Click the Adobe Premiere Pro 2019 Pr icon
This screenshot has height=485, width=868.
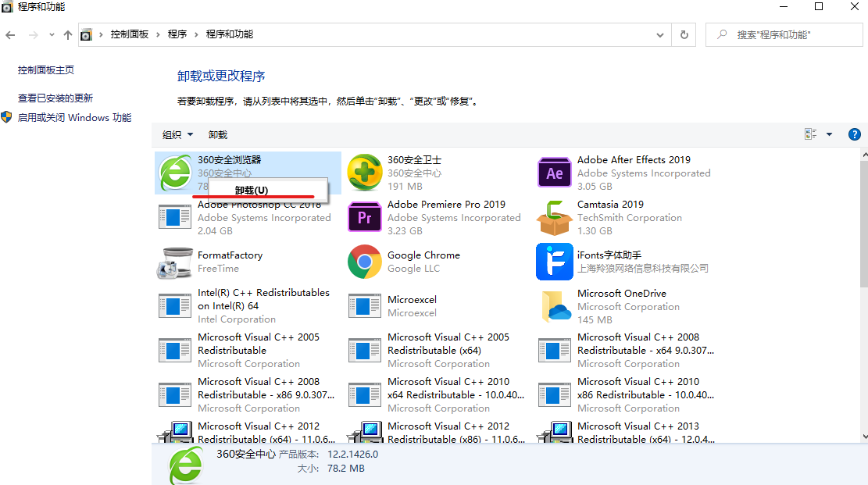coord(365,217)
